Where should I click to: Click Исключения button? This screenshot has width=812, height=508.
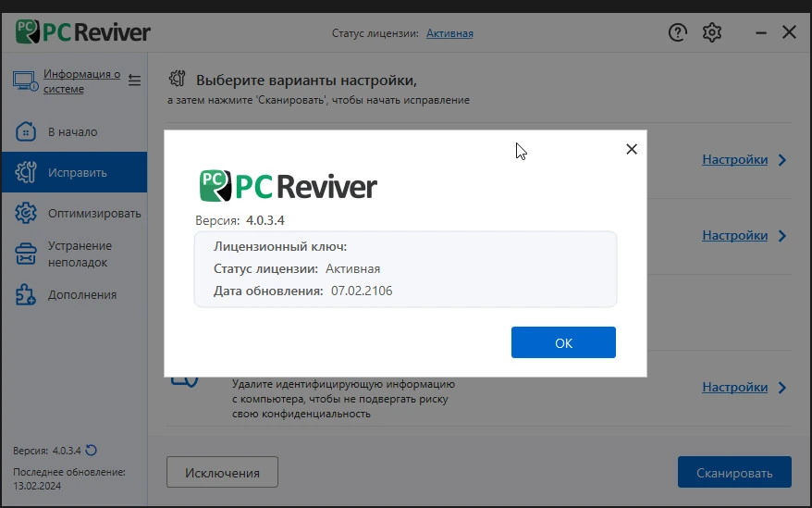click(x=222, y=472)
